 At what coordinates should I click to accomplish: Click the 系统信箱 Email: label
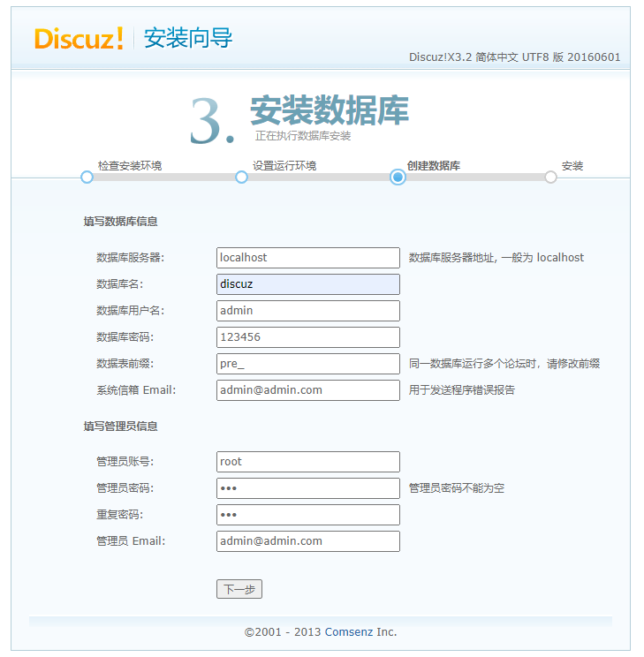tap(136, 390)
